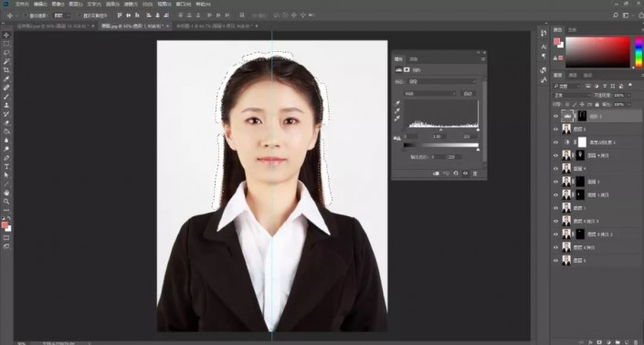Screen dimensions: 644x345
Task: Select the Move tool in the toolbox
Action: coord(6,36)
